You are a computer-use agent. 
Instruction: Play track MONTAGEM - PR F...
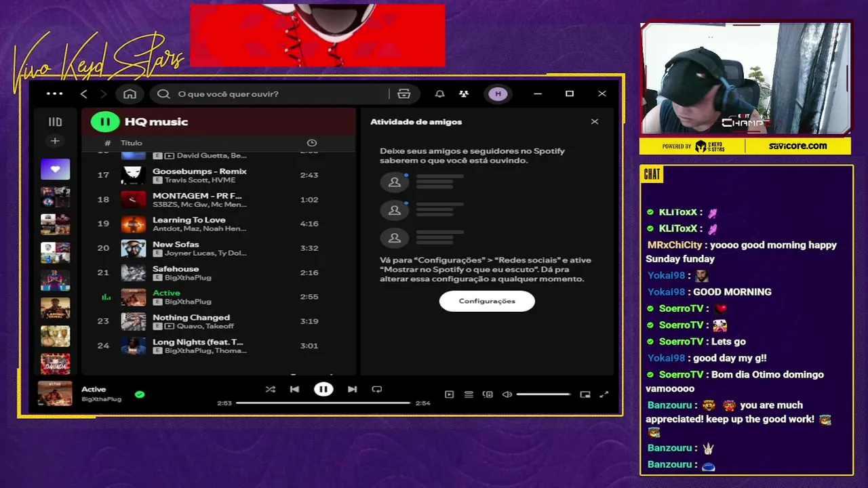(x=219, y=199)
